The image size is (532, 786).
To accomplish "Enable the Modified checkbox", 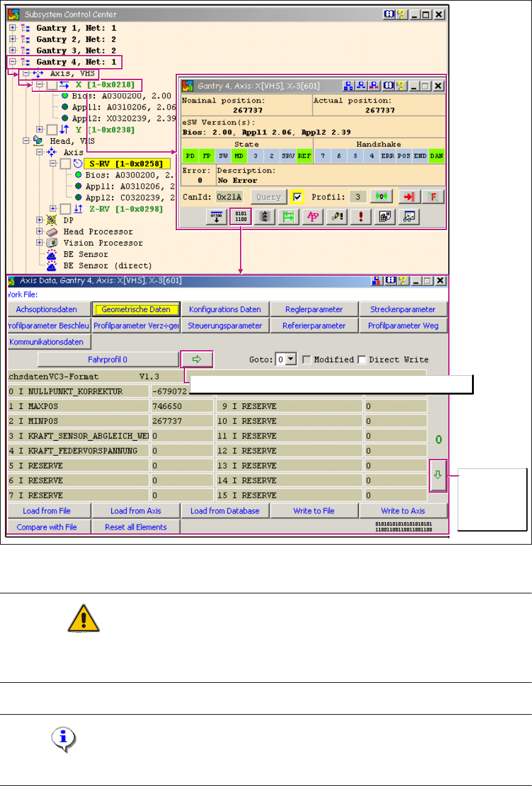I will coord(306,360).
